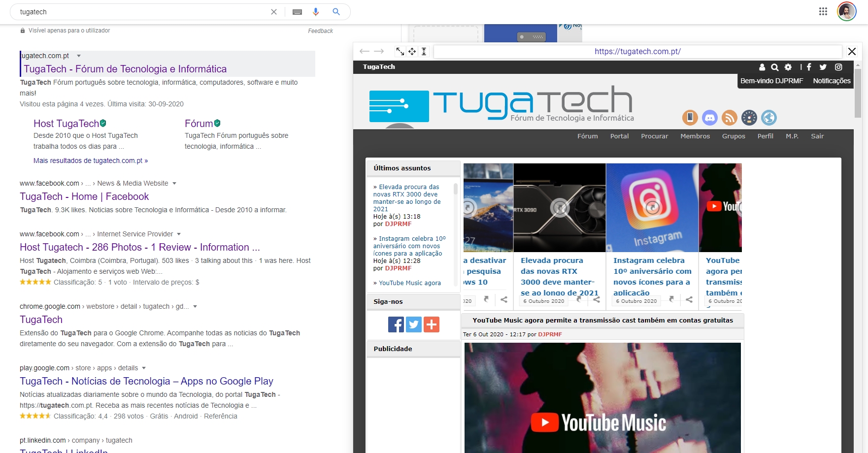Click the orange RSS feed round icon
This screenshot has height=453, width=868.
click(730, 117)
